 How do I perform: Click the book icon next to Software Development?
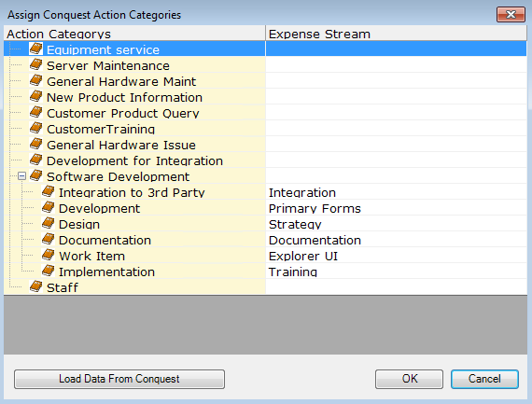coord(35,175)
